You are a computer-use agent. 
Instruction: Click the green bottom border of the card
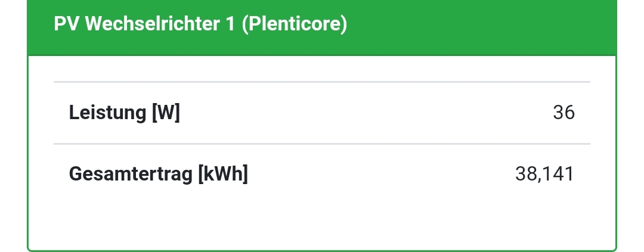pyautogui.click(x=322, y=250)
